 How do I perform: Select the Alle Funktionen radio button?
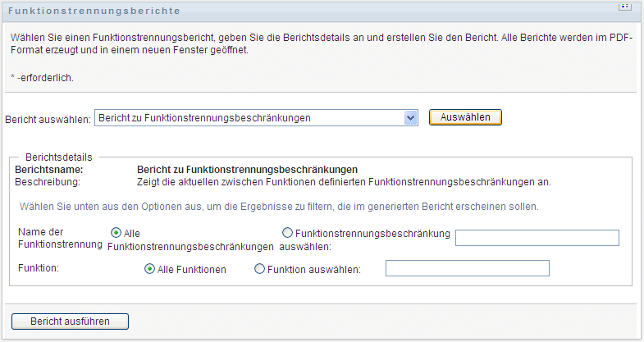(x=150, y=268)
